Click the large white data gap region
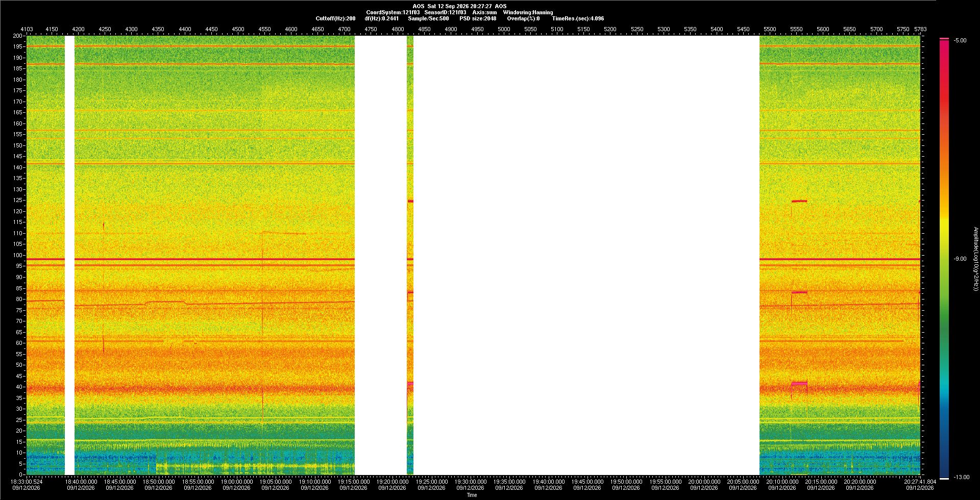Screen dimensions: 980x500 click(586, 255)
